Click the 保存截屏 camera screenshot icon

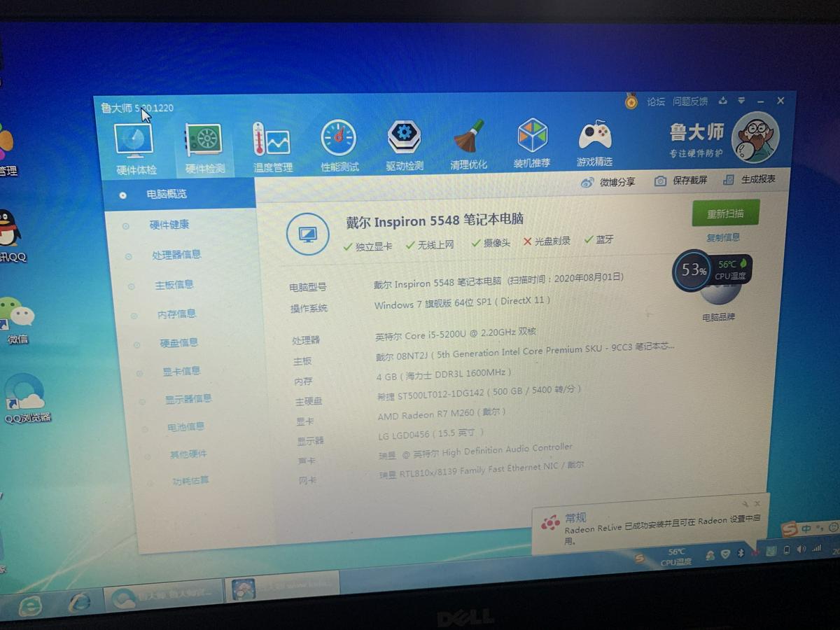659,181
